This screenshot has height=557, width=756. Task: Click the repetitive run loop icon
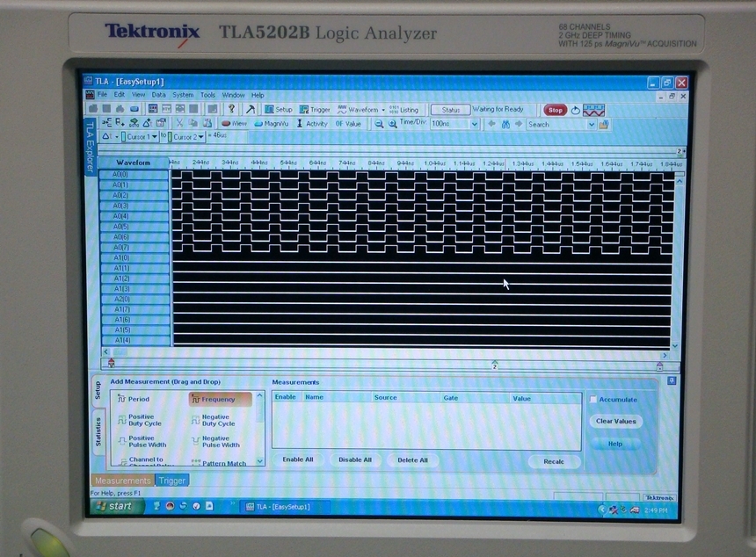575,111
